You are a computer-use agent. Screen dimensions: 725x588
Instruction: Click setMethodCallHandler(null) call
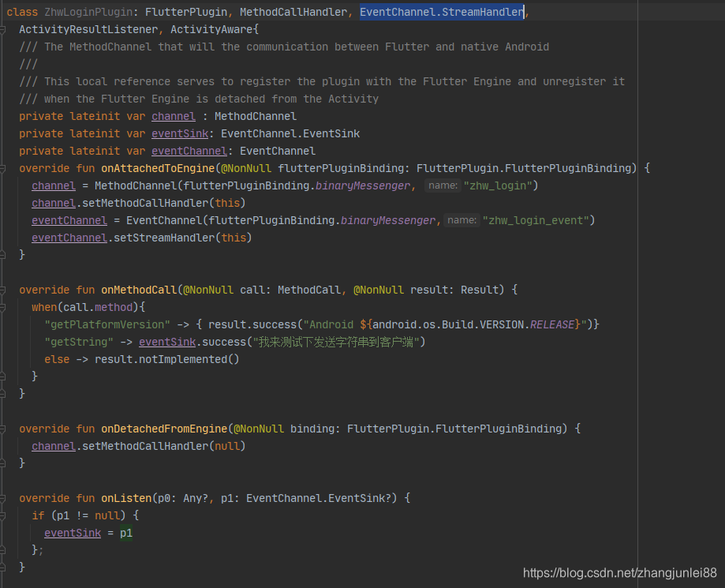[x=163, y=446]
